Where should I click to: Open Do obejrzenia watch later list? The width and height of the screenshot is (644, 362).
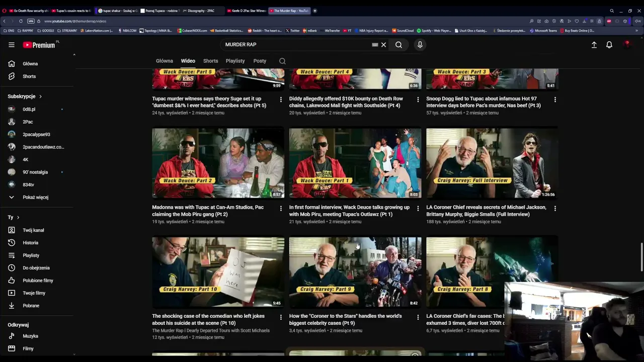point(36,268)
